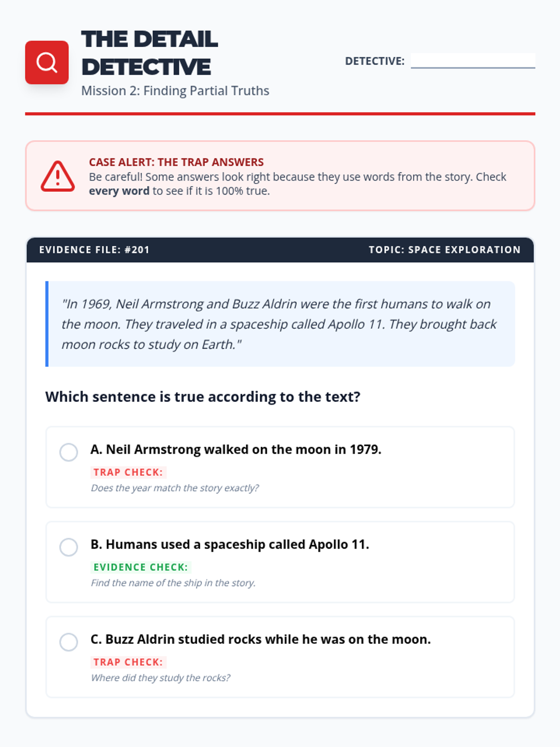Click hint 'Where did they study the rocks?'
This screenshot has height=747, width=560.
[161, 678]
